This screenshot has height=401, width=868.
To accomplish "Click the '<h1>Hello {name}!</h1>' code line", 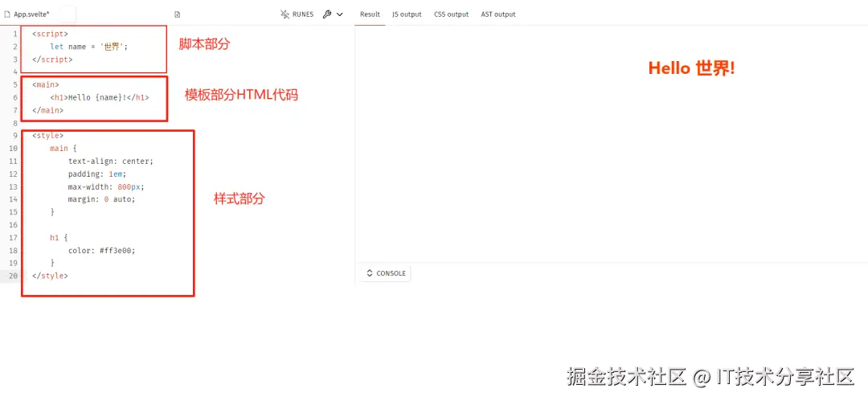I will tap(100, 97).
